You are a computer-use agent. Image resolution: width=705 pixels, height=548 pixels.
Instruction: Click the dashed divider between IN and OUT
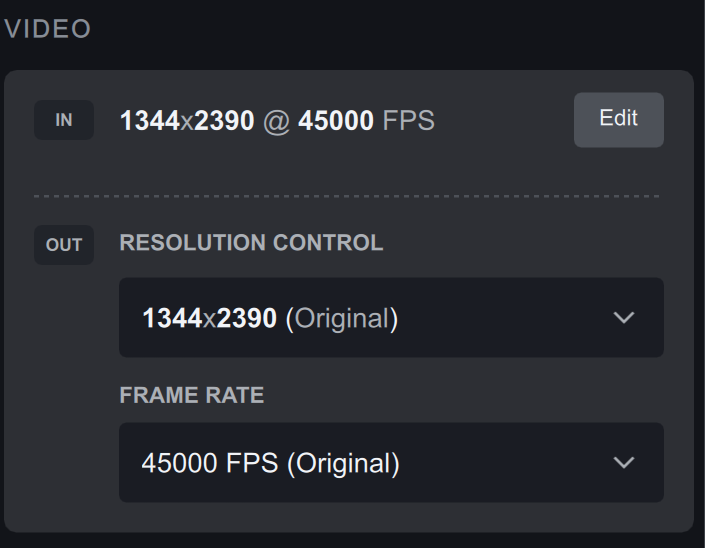[x=346, y=196]
